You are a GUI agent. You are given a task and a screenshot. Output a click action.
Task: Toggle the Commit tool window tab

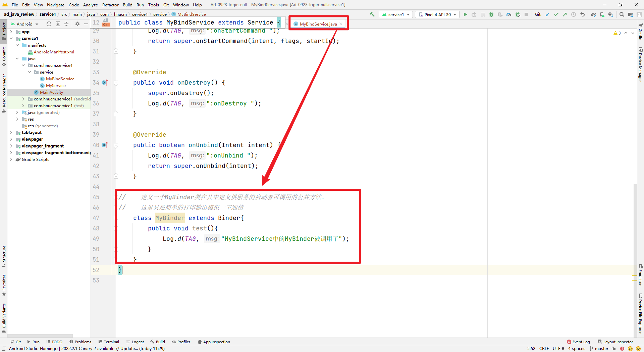point(4,56)
